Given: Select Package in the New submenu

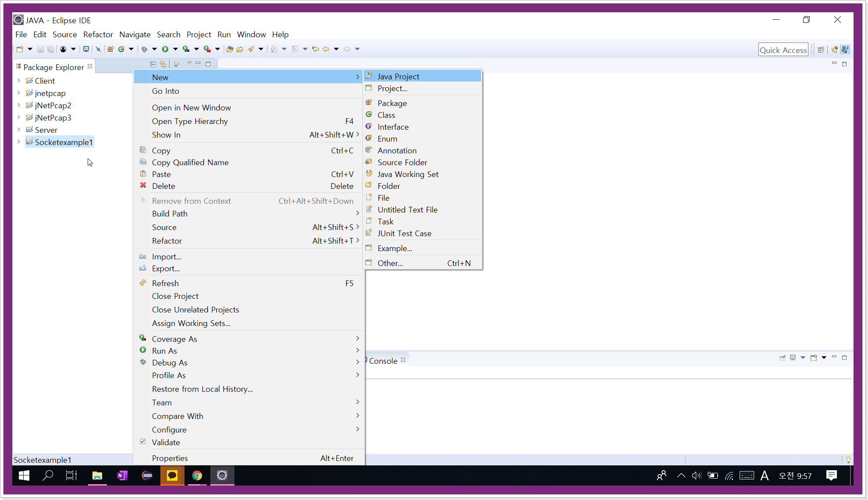Looking at the screenshot, I should tap(423, 103).
